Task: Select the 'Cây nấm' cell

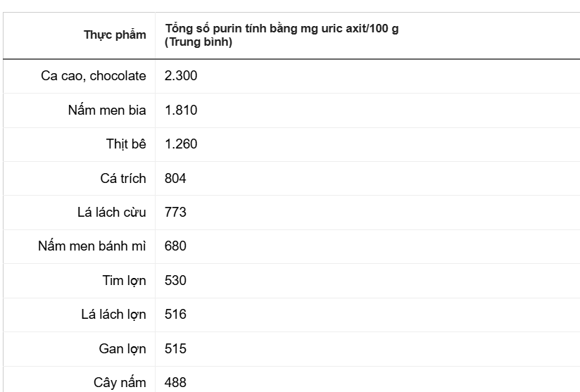Action: click(x=120, y=383)
